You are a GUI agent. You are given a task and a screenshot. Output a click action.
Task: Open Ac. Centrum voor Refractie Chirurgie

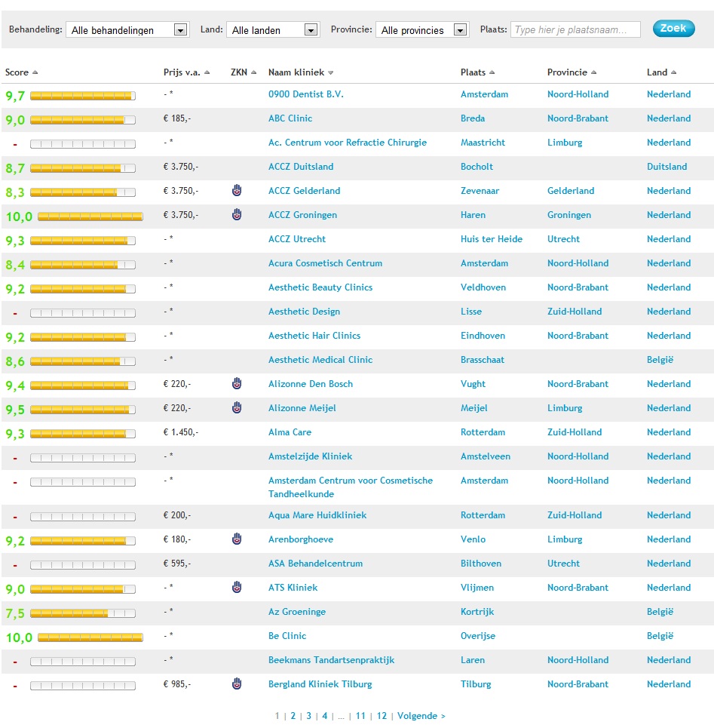tap(347, 143)
